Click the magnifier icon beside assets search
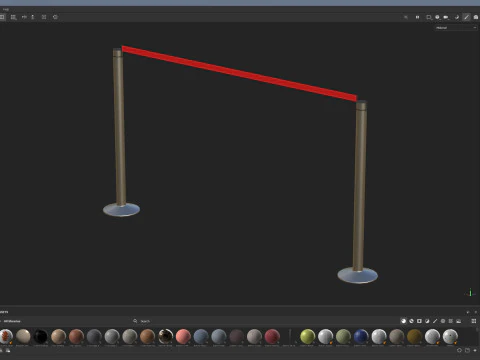Viewport: 480px width, 360px height. pos(135,321)
